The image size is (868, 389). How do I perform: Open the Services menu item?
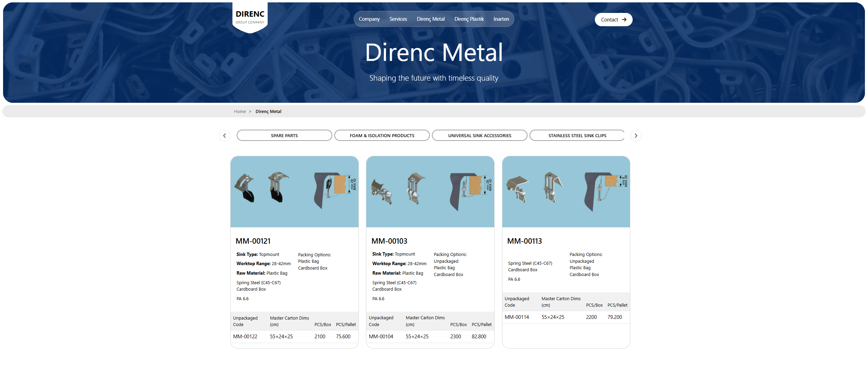[x=398, y=19]
